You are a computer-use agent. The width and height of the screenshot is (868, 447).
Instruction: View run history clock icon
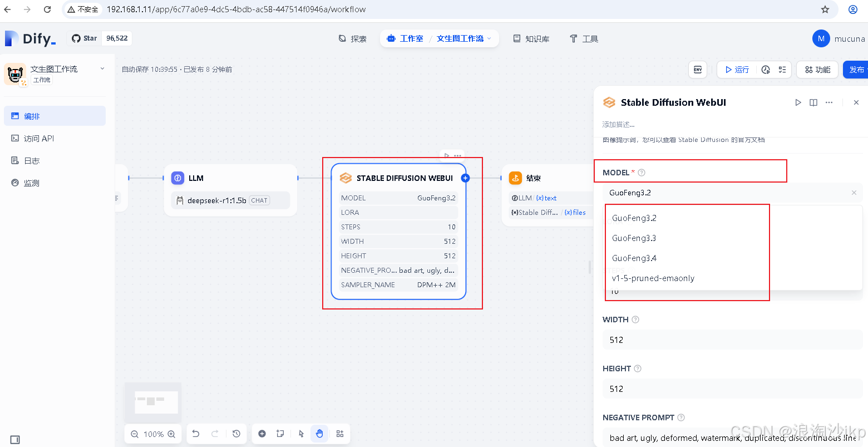pos(766,70)
